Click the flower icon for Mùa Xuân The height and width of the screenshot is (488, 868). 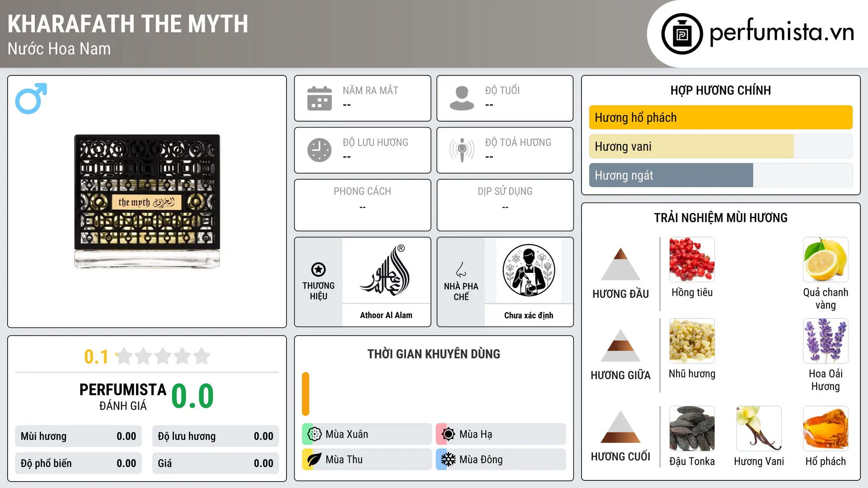click(x=314, y=434)
